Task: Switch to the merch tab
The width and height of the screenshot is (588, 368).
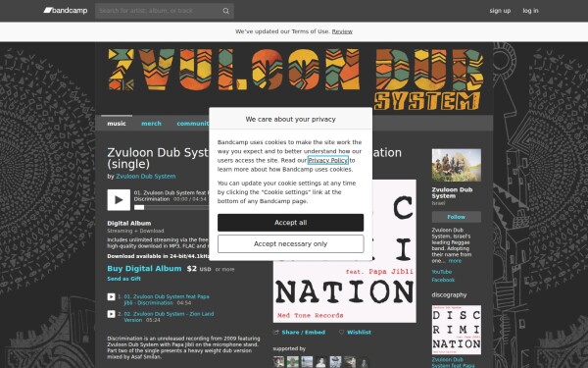Action: coord(151,124)
